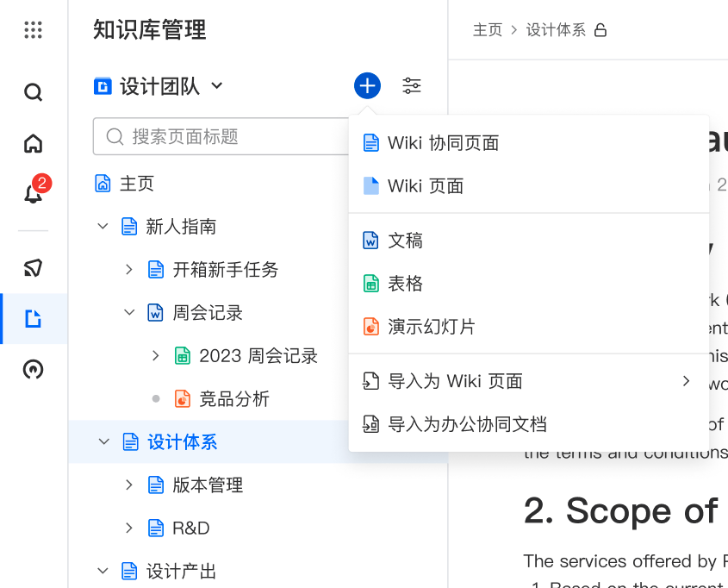
Task: Choose Wiki 页面 from create menu
Action: point(529,185)
